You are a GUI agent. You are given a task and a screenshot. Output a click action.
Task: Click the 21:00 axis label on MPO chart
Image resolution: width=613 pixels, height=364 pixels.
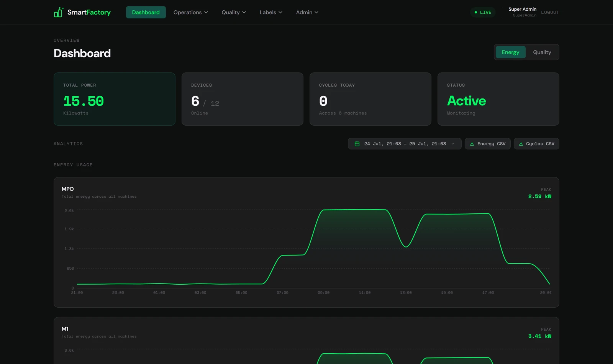[77, 293]
